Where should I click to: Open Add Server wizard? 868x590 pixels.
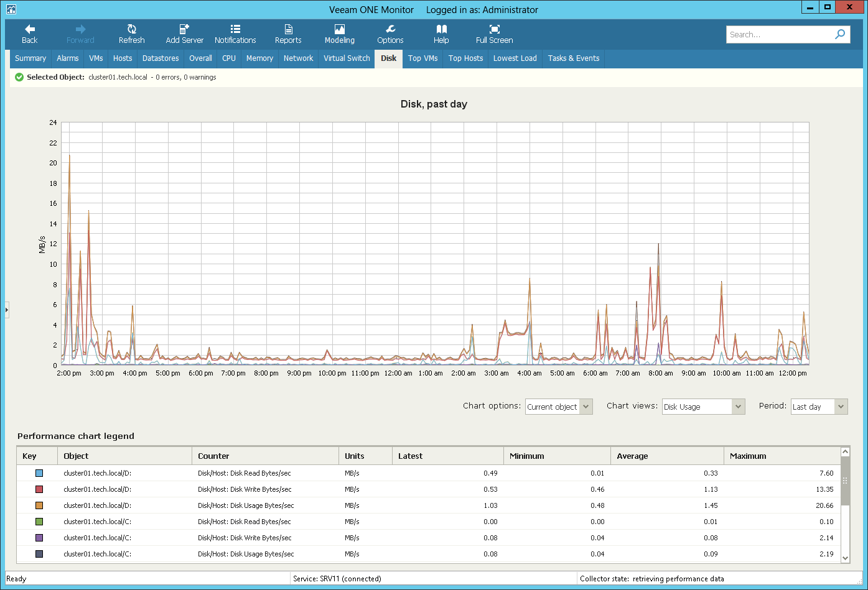coord(184,34)
